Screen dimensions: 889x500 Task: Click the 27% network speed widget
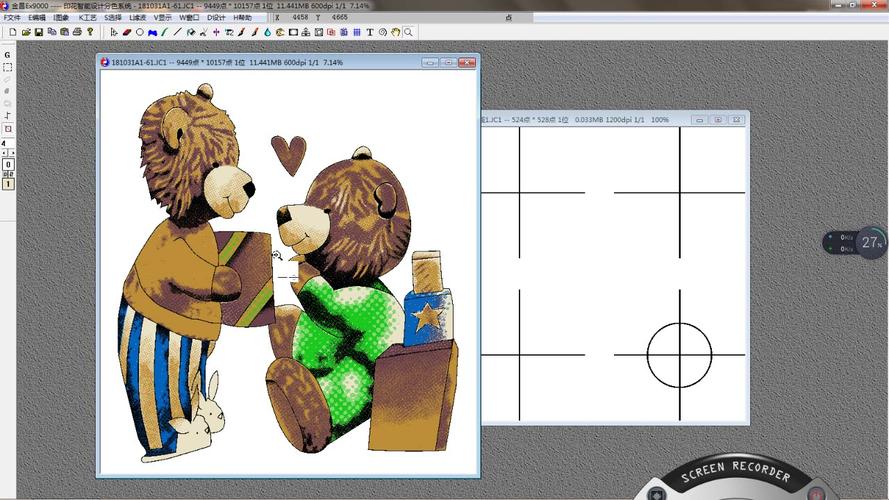(x=854, y=243)
